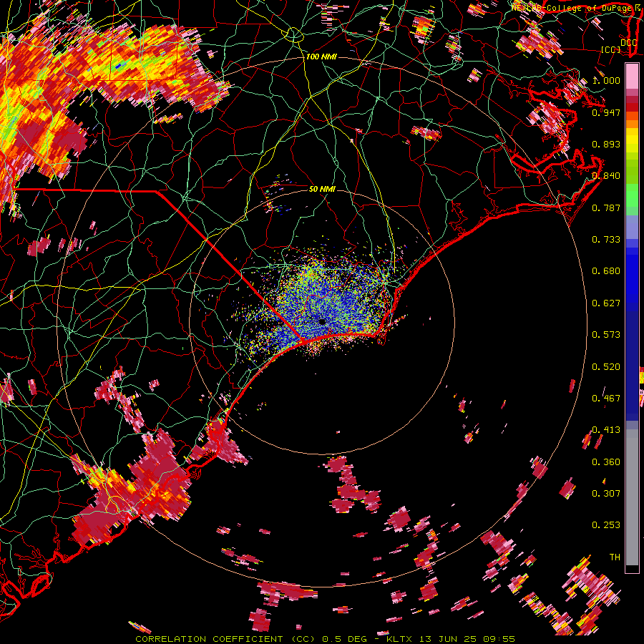The image size is (644, 644).
Task: Click the 0.893 legend value
Action: click(606, 144)
